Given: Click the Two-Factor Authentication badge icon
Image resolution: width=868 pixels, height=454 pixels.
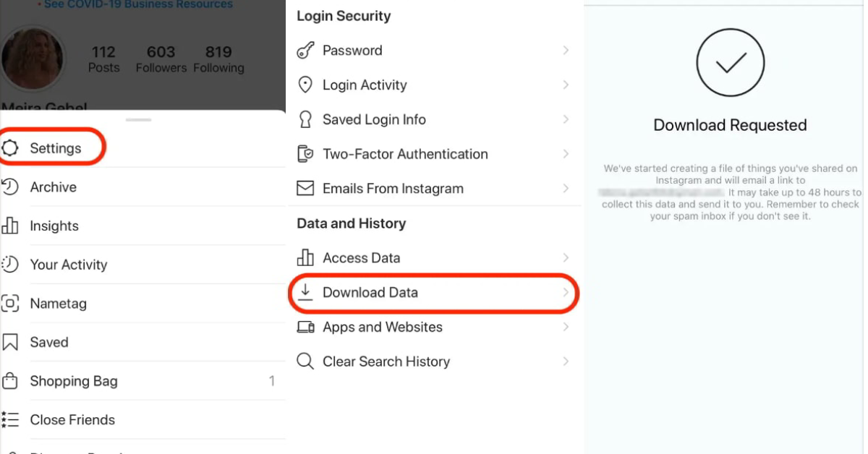Looking at the screenshot, I should coord(305,154).
